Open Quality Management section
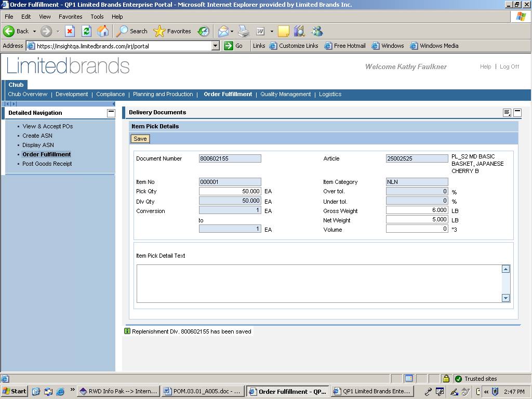The image size is (532, 399). click(x=285, y=95)
